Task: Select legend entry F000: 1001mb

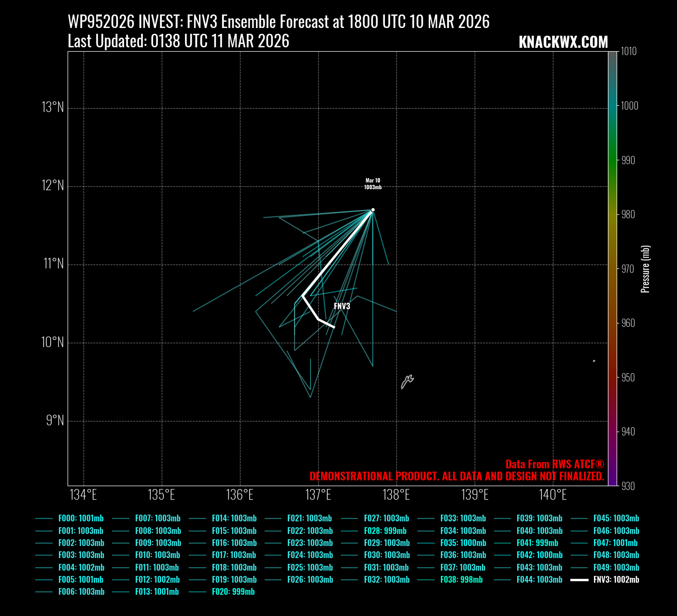Action: tap(81, 518)
